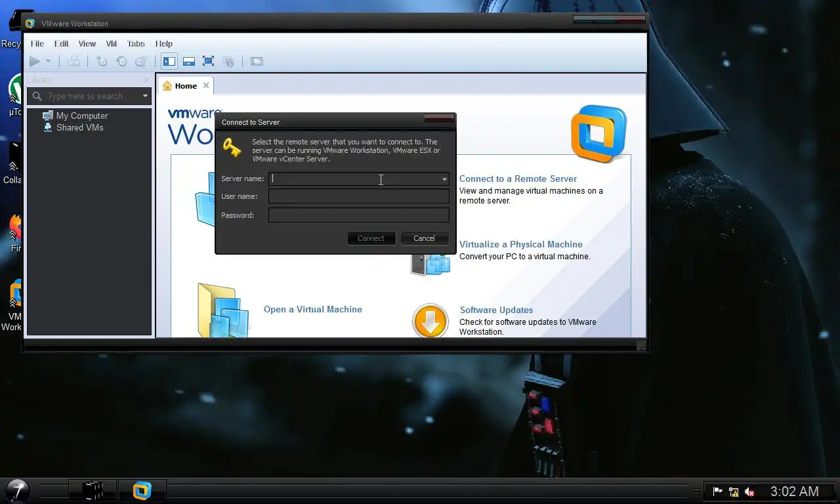Open the Help menu
The width and height of the screenshot is (840, 504).
click(x=164, y=43)
